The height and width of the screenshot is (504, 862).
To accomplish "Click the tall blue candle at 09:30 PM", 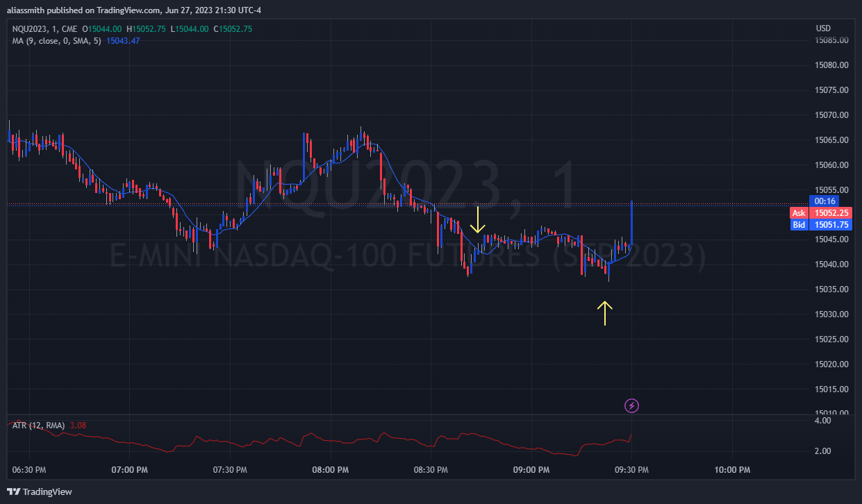I will (631, 222).
